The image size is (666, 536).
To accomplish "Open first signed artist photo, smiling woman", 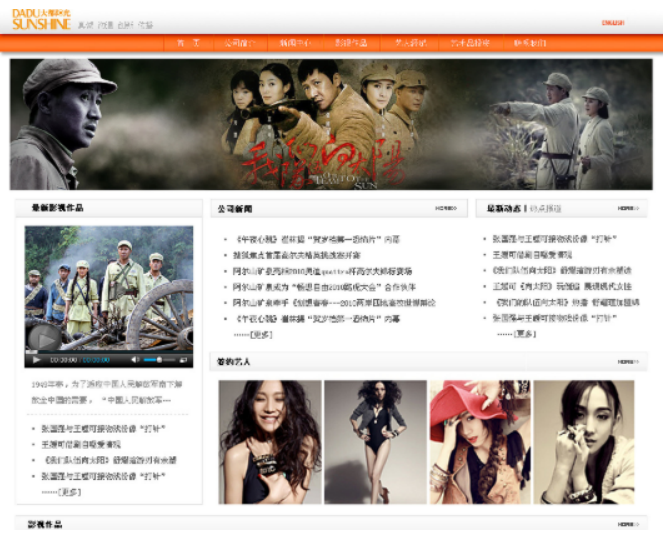I will 270,442.
